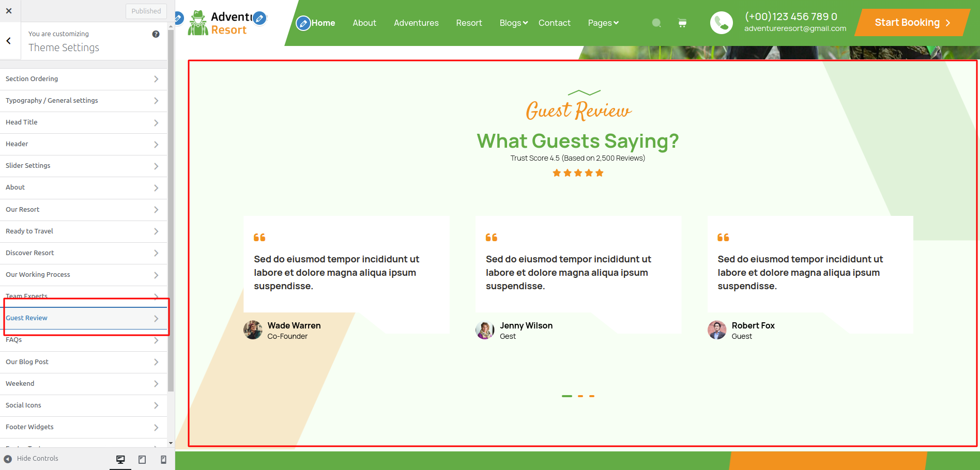Open the Contact menu item
The width and height of the screenshot is (980, 470).
[554, 23]
